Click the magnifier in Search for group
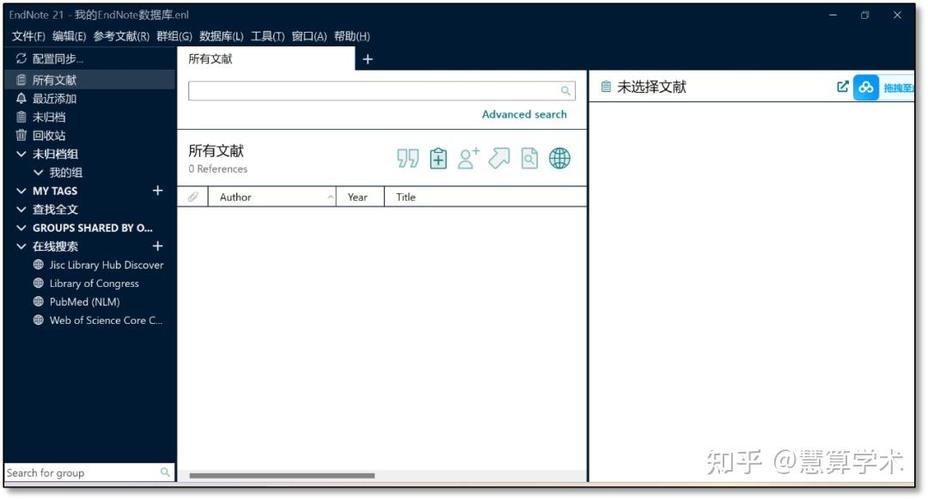 pos(165,472)
